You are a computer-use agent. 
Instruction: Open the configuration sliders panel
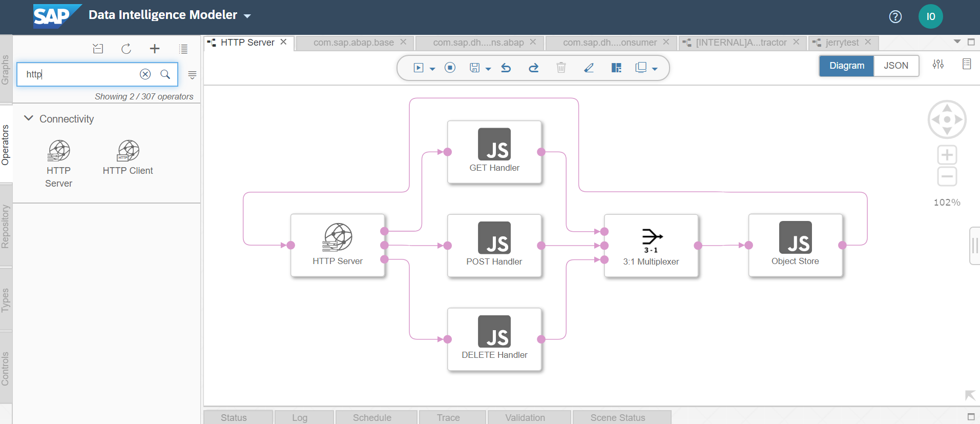pos(938,64)
